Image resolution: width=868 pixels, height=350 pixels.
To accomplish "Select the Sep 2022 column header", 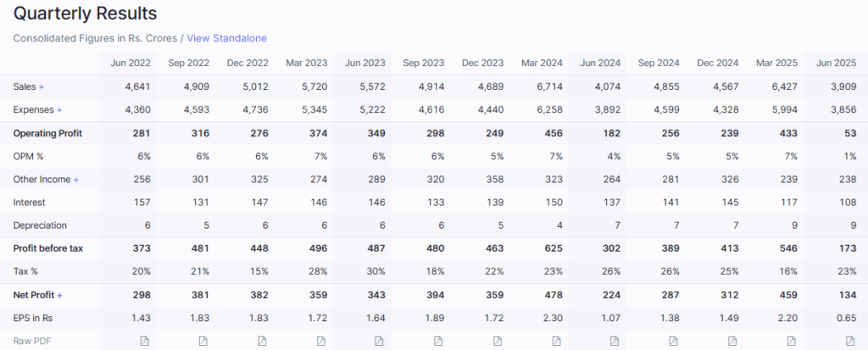I will (x=189, y=63).
